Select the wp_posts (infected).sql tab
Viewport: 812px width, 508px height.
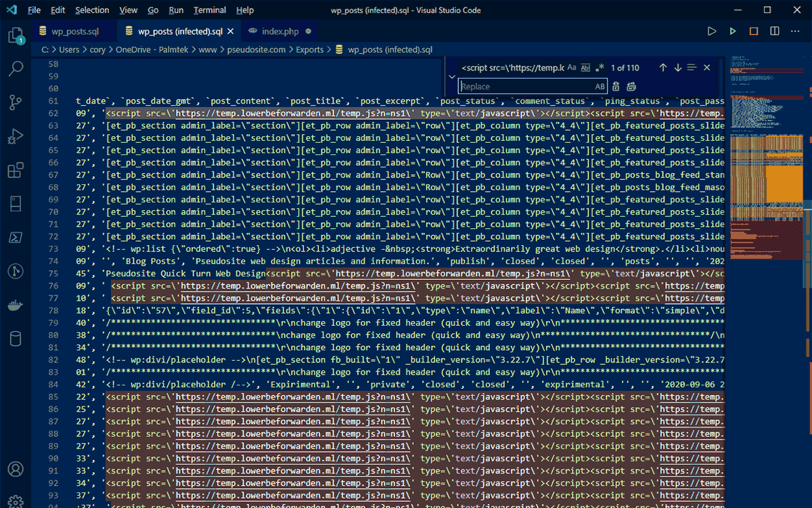tap(179, 31)
